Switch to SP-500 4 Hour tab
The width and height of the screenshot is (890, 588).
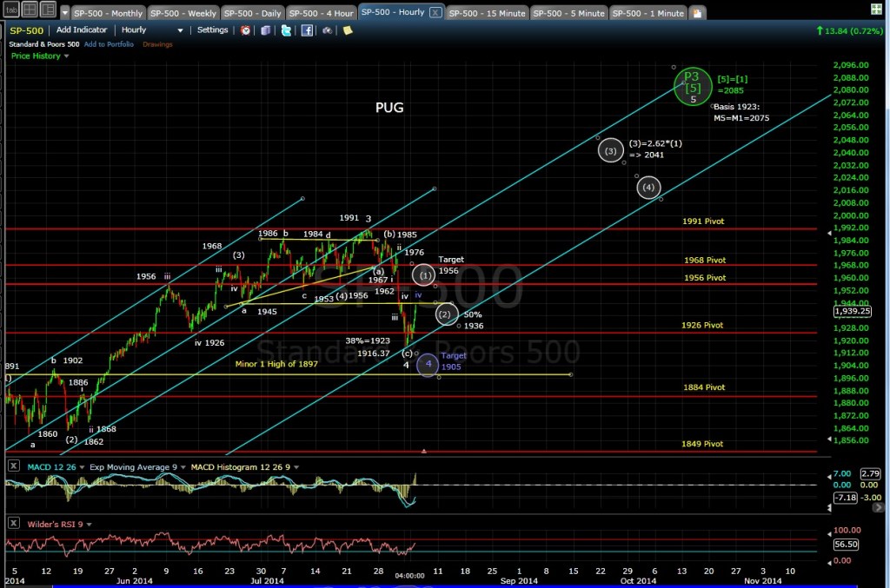pos(321,13)
